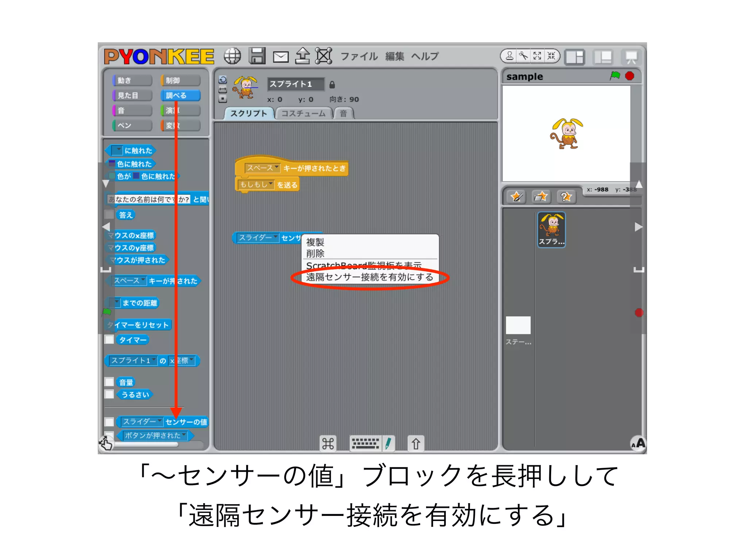Toggle the on-screen keyboard icon
747x560 pixels.
365,444
